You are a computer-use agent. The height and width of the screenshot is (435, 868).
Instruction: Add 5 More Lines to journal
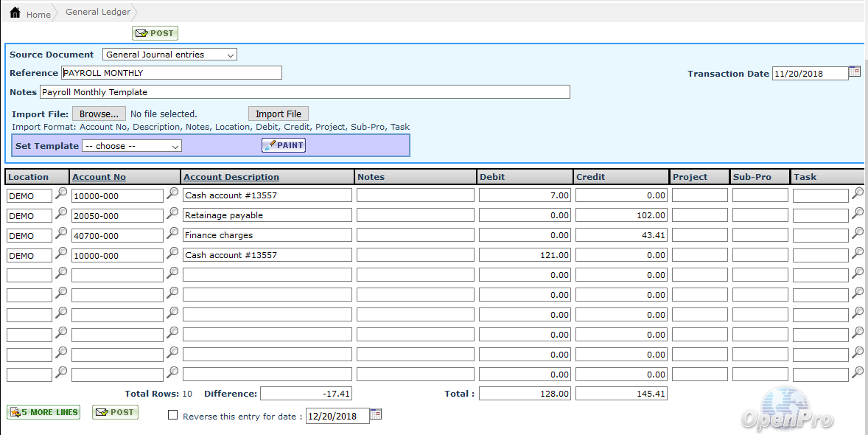43,412
